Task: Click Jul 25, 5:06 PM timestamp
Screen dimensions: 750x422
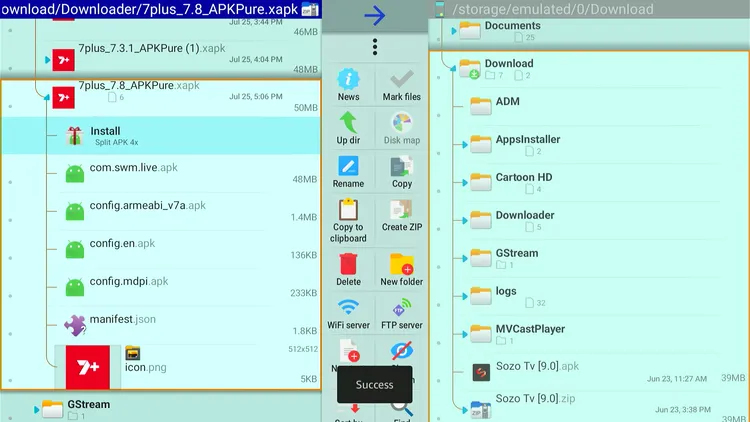Action: (255, 97)
